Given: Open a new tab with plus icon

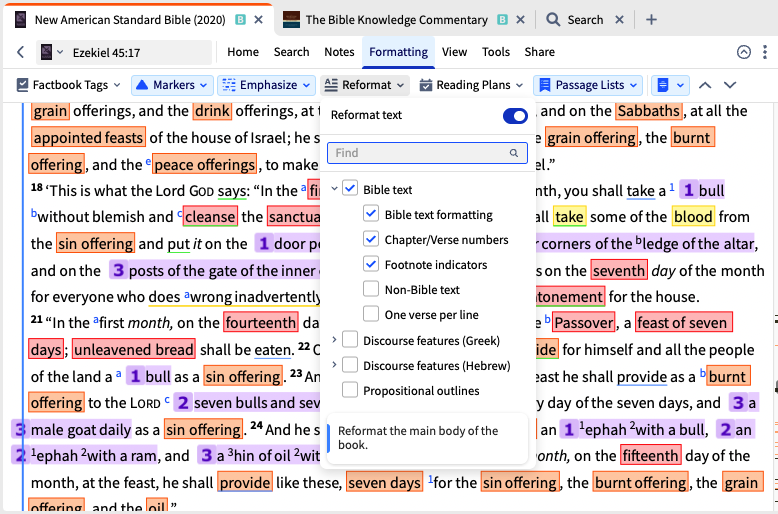Looking at the screenshot, I should (651, 20).
